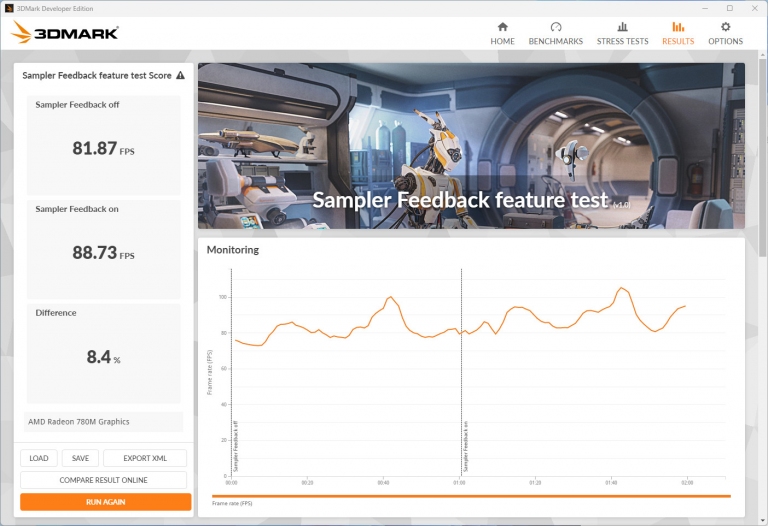Click the Monitoring heading
Screen dimensions: 768x526
click(233, 250)
